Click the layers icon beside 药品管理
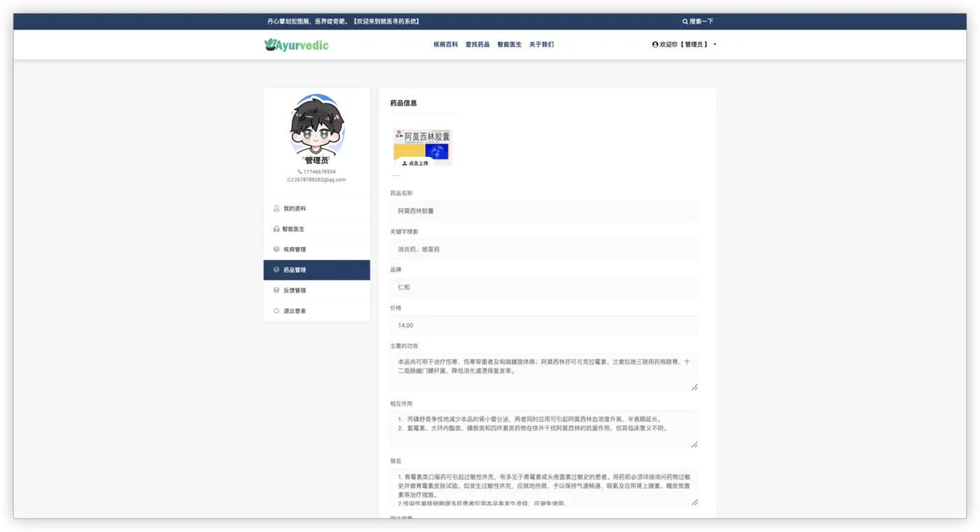Image resolution: width=980 pixels, height=532 pixels. click(x=276, y=269)
